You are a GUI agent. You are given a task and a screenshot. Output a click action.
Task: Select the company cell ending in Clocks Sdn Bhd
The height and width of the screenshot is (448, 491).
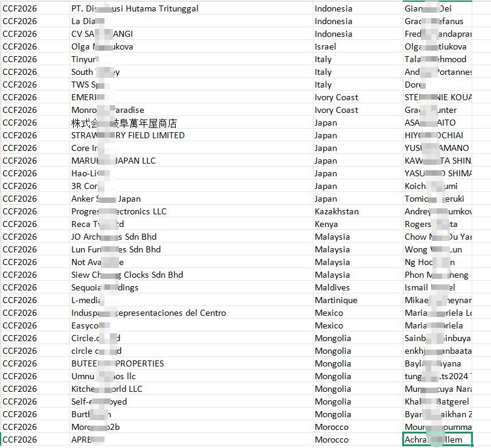coord(127,275)
